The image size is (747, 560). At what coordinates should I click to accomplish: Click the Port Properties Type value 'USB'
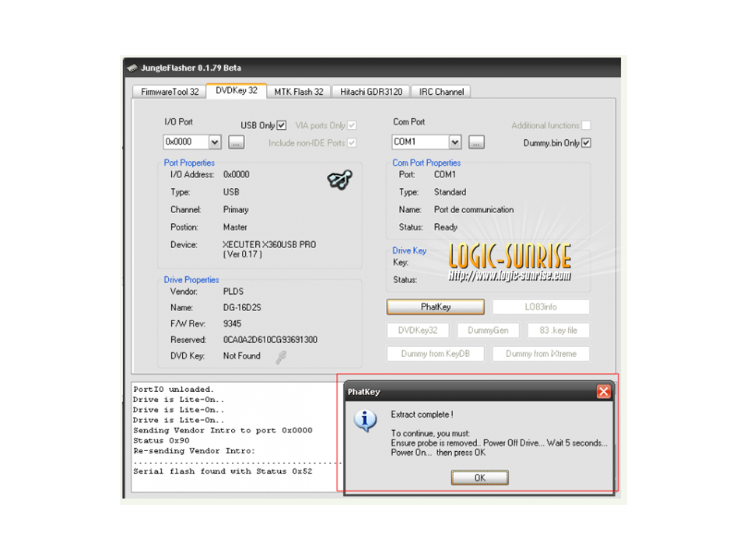(x=231, y=192)
